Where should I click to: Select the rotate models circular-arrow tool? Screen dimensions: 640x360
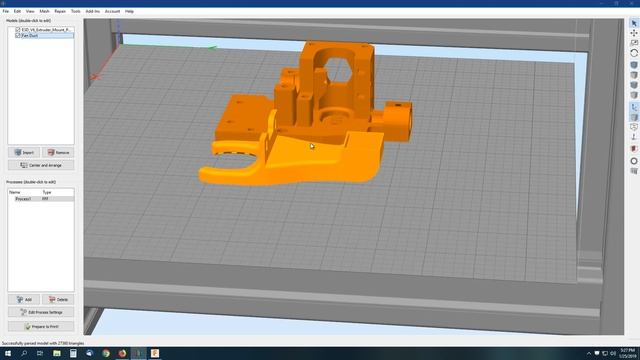pos(634,53)
